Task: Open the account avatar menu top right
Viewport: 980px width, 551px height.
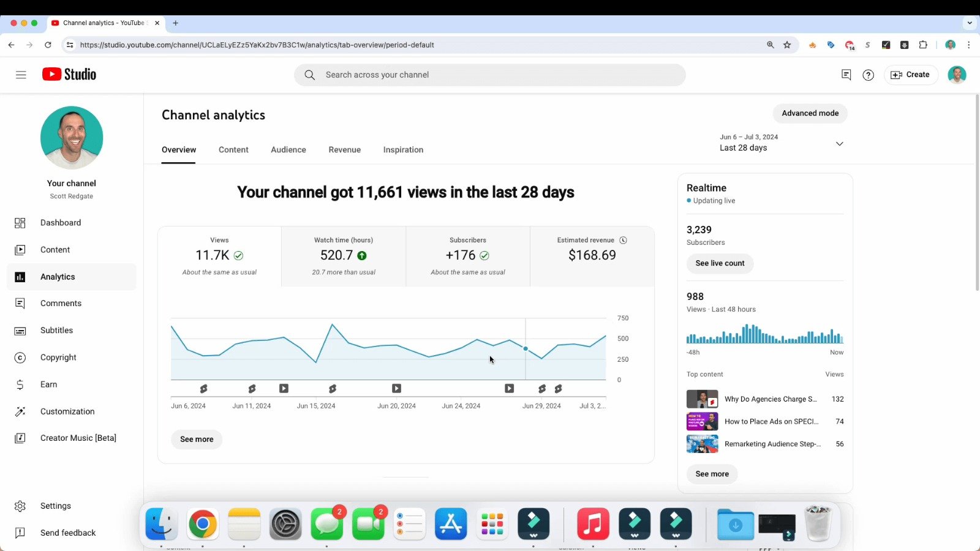Action: (x=956, y=75)
